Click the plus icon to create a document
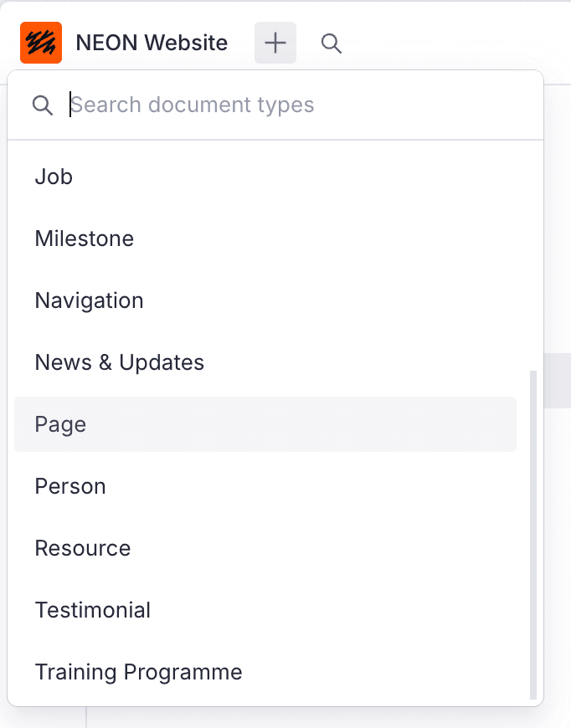Screen dimensions: 571x728 (x=275, y=43)
